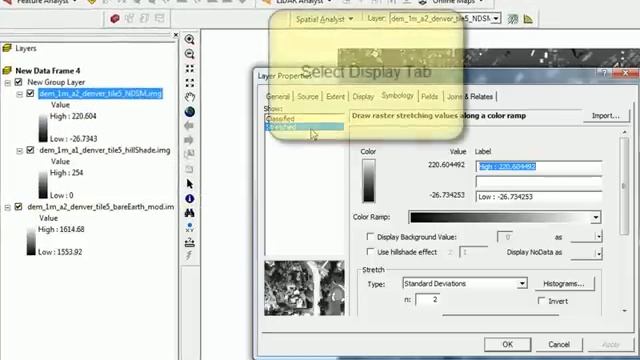Select the Zoom In tool
This screenshot has width=640, height=360.
click(x=189, y=40)
